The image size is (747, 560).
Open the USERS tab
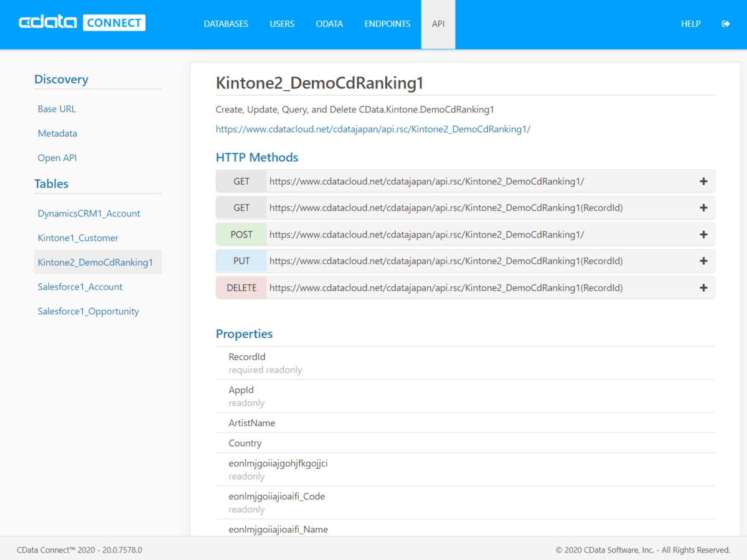tap(282, 24)
